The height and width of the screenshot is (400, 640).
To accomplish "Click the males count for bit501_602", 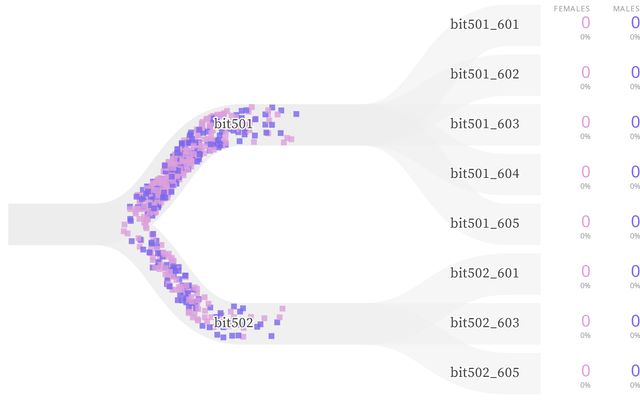I will [x=634, y=72].
